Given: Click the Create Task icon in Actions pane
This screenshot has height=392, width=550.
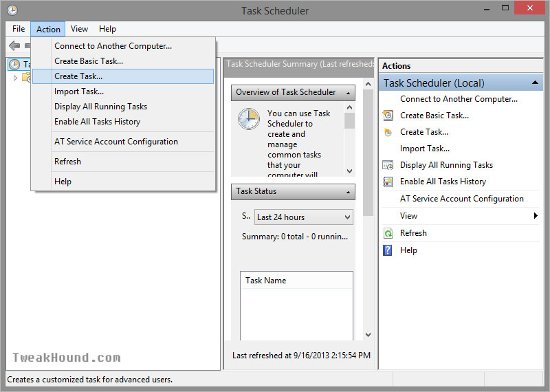Looking at the screenshot, I should click(388, 132).
